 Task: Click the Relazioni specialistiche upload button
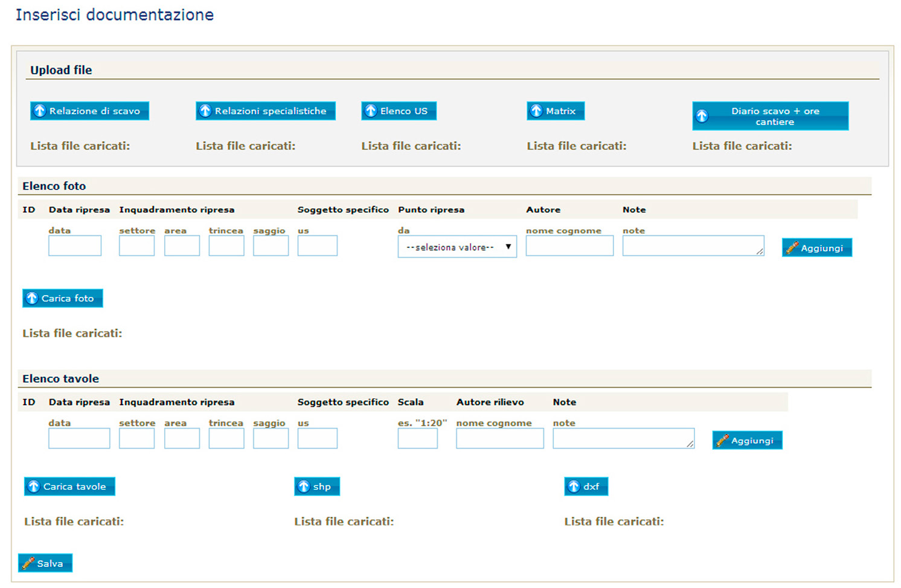[x=265, y=111]
